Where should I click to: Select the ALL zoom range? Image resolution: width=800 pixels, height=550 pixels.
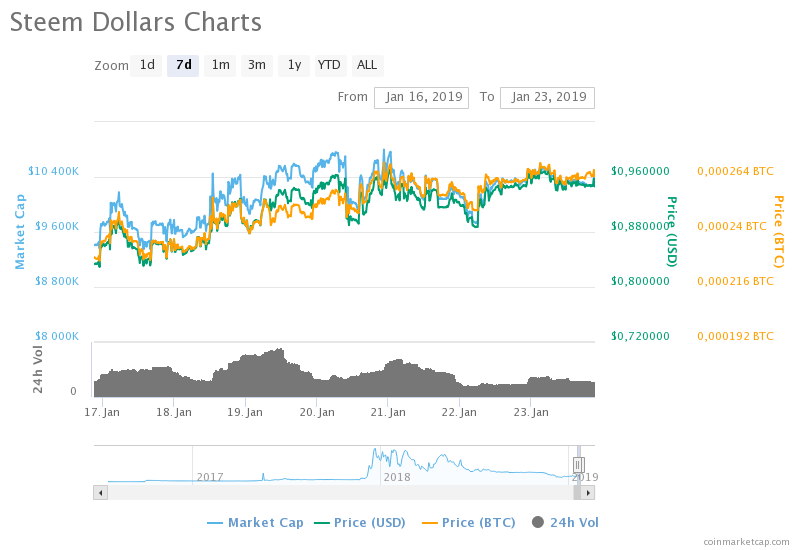(367, 65)
